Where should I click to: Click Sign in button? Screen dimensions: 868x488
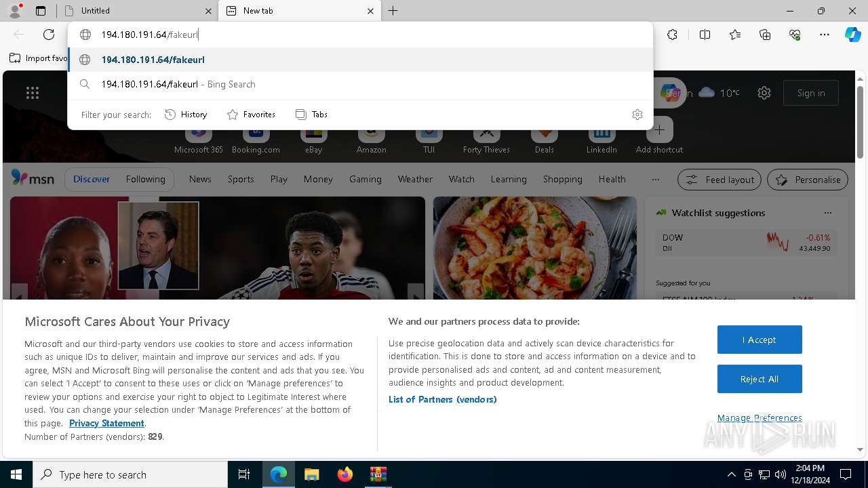[x=811, y=93]
